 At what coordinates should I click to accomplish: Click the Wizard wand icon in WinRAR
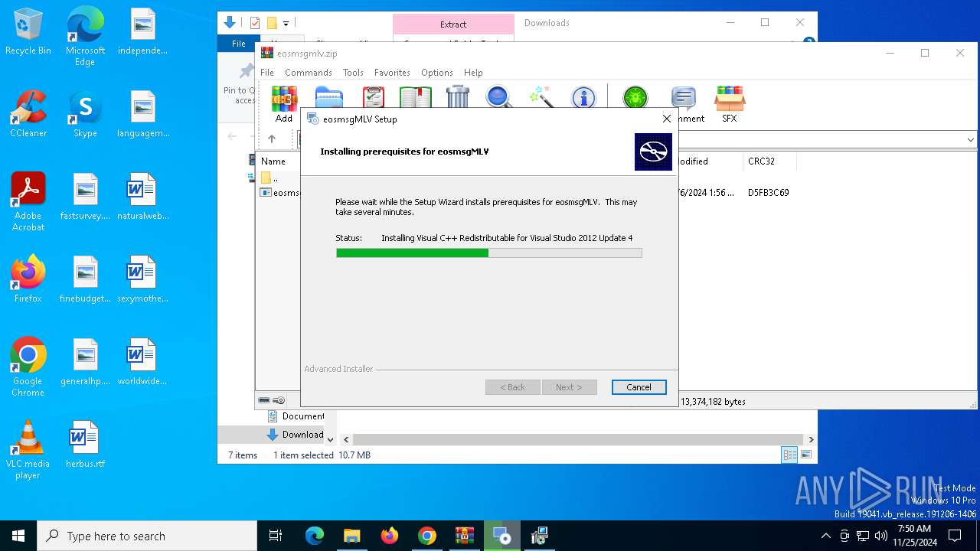pyautogui.click(x=541, y=96)
